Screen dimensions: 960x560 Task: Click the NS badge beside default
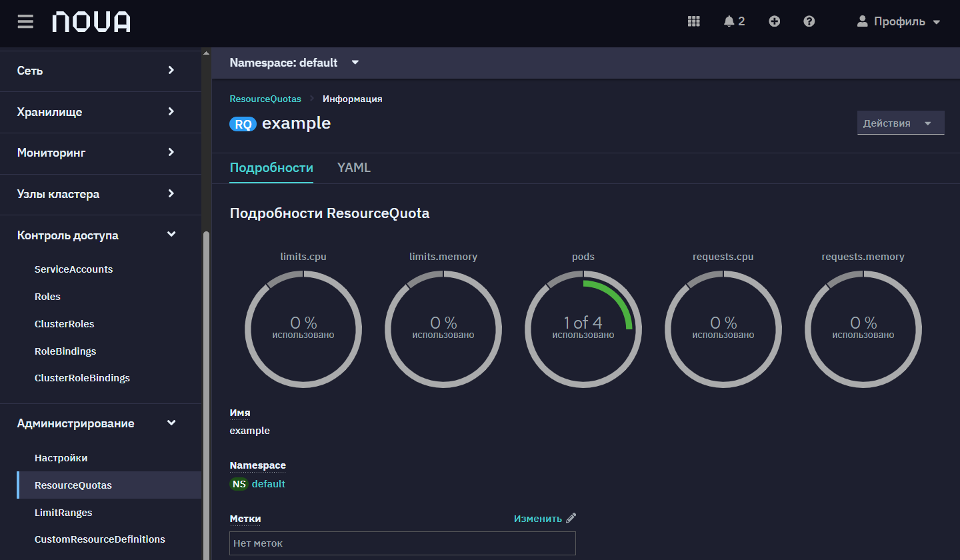click(239, 484)
